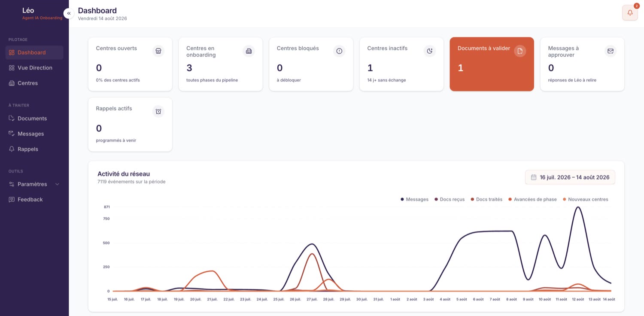Screen dimensions: 644x316
Task: Click 'Agent IA Onboarding' subtitle under Léo
Action: point(42,18)
